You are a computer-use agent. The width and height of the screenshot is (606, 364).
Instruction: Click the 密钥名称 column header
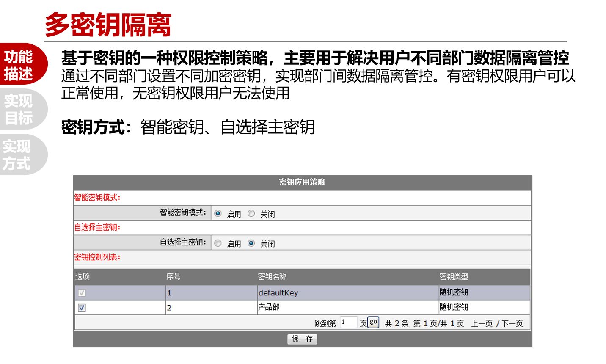pyautogui.click(x=273, y=277)
